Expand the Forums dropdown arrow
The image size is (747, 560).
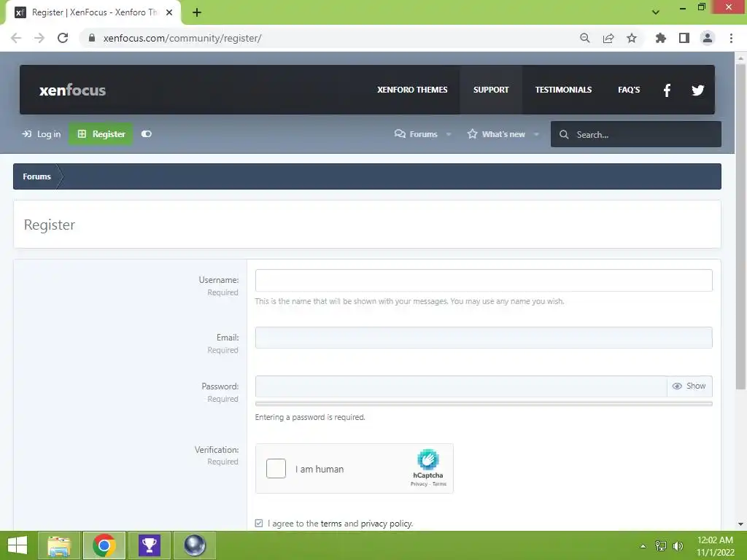tap(449, 134)
